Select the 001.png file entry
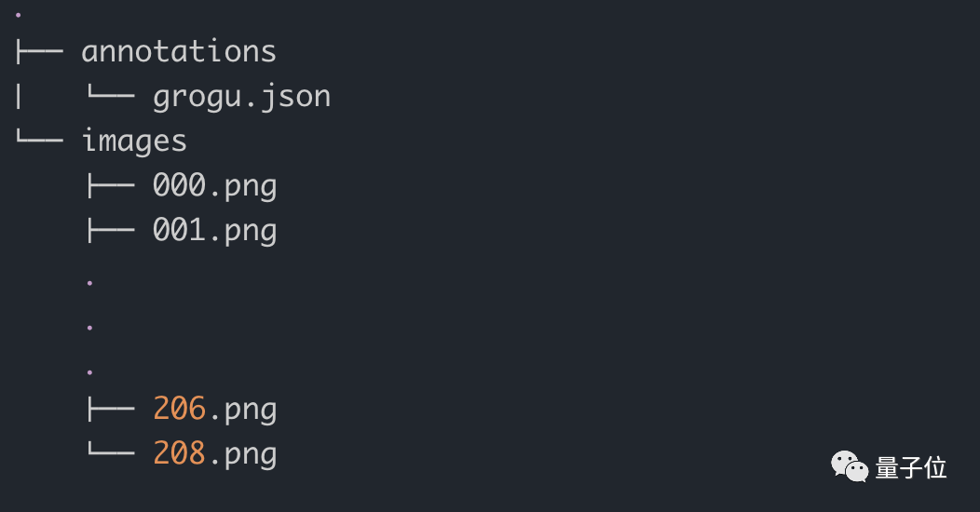The height and width of the screenshot is (512, 980). pyautogui.click(x=215, y=231)
